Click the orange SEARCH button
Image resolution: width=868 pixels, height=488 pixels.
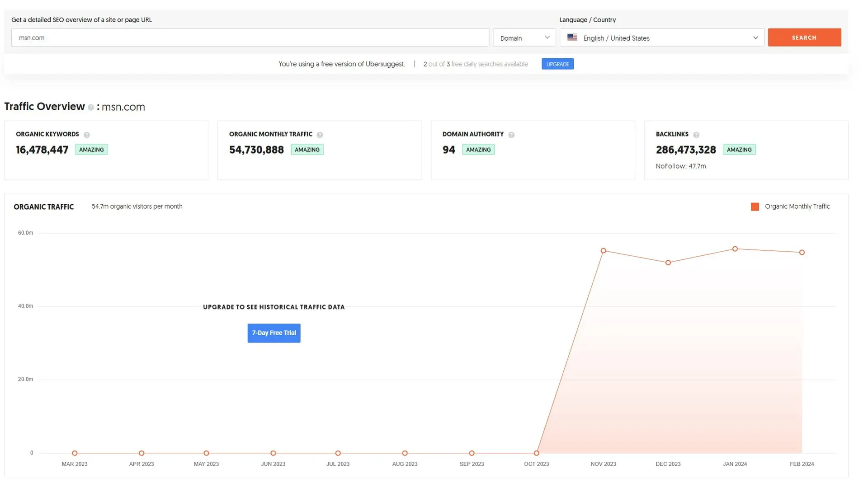pos(804,38)
